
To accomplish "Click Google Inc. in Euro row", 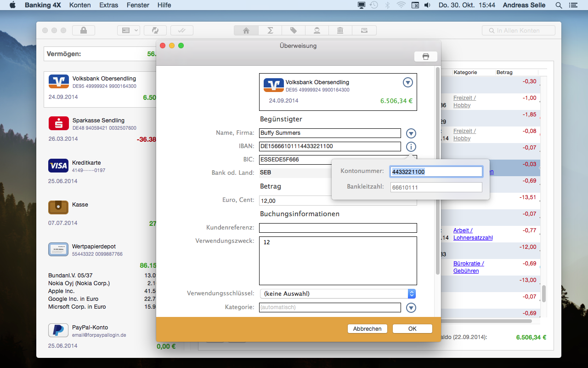I will (x=102, y=299).
